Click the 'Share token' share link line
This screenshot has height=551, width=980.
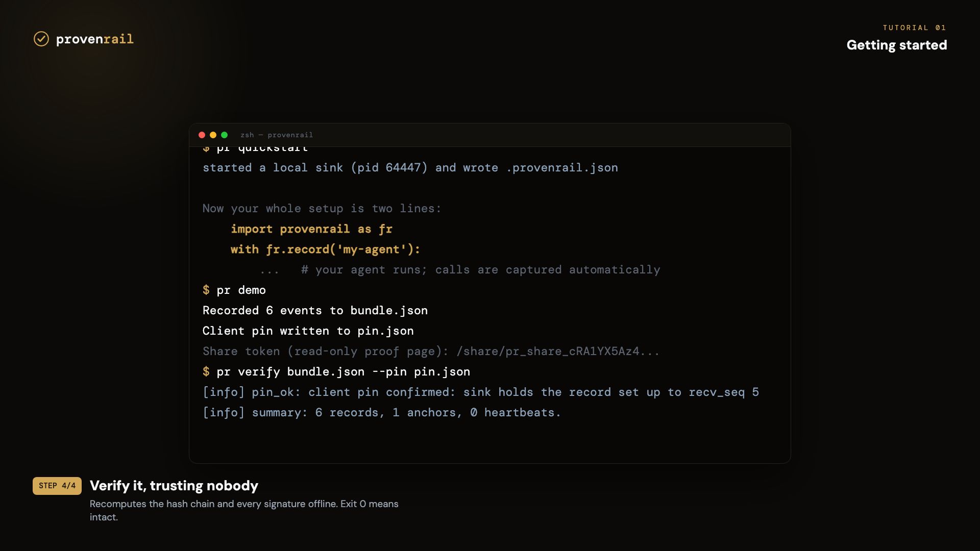click(431, 352)
